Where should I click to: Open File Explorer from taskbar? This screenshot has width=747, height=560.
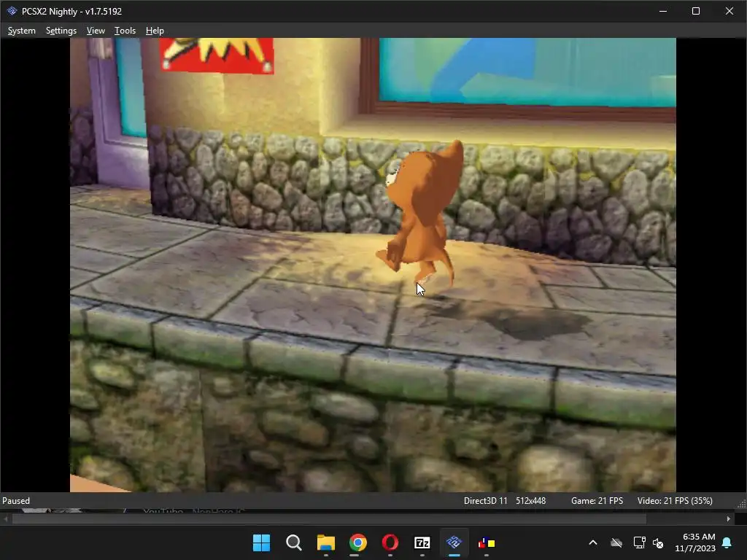[326, 542]
